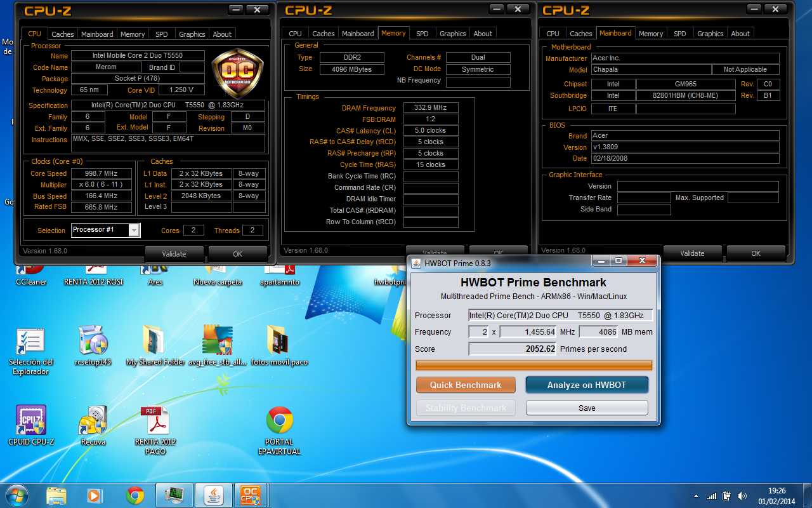Click the Memory Size value 4096 MBytes
The image size is (812, 508).
coord(352,69)
